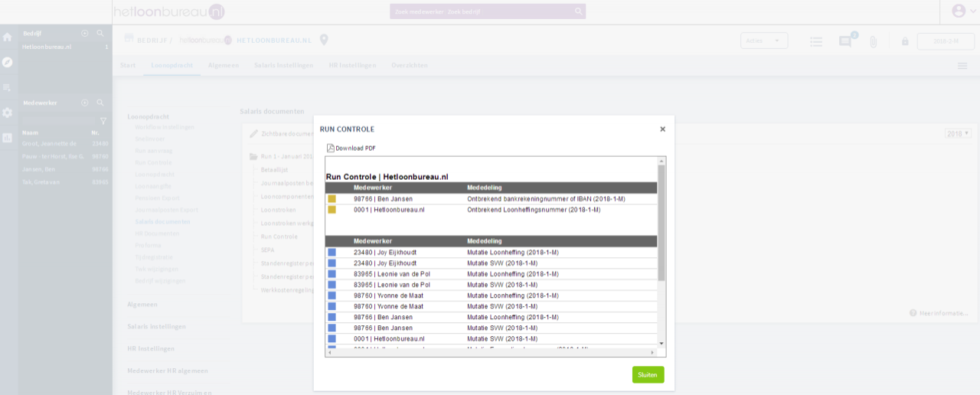Click the Download PDF icon link

tap(351, 148)
